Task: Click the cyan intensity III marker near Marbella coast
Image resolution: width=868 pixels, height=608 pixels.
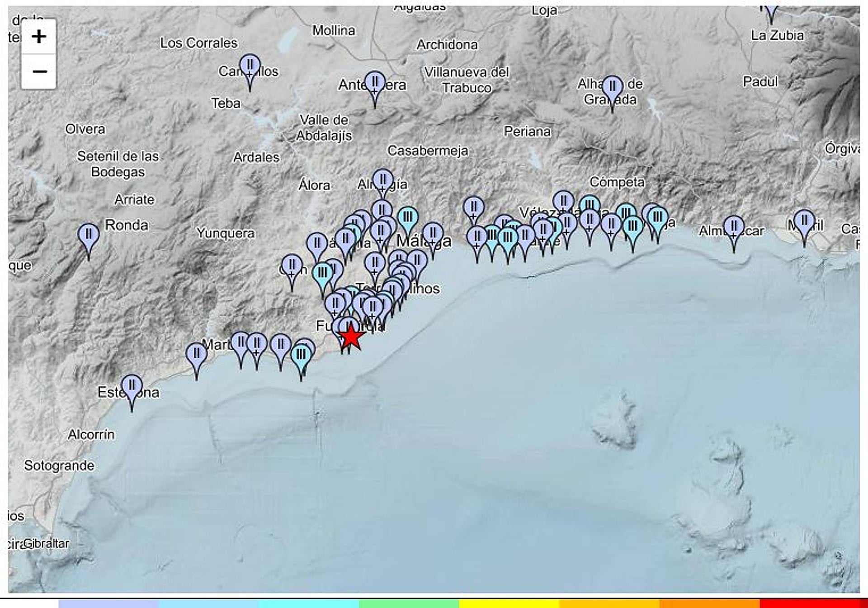Action: (301, 356)
